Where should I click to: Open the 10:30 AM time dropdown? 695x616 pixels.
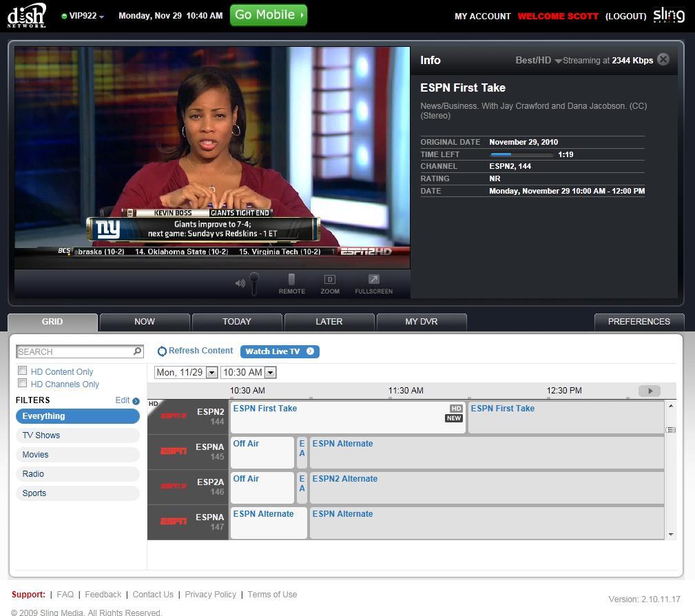click(x=271, y=373)
